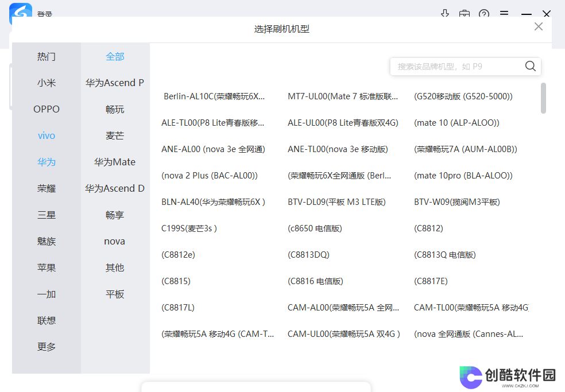
Task: Choose model (C8812e)
Action: pos(179,255)
